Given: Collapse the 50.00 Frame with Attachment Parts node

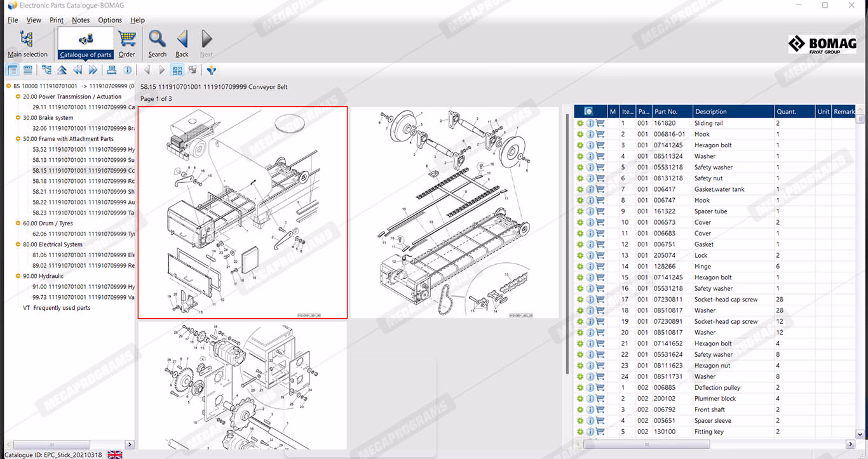Looking at the screenshot, I should [x=18, y=139].
